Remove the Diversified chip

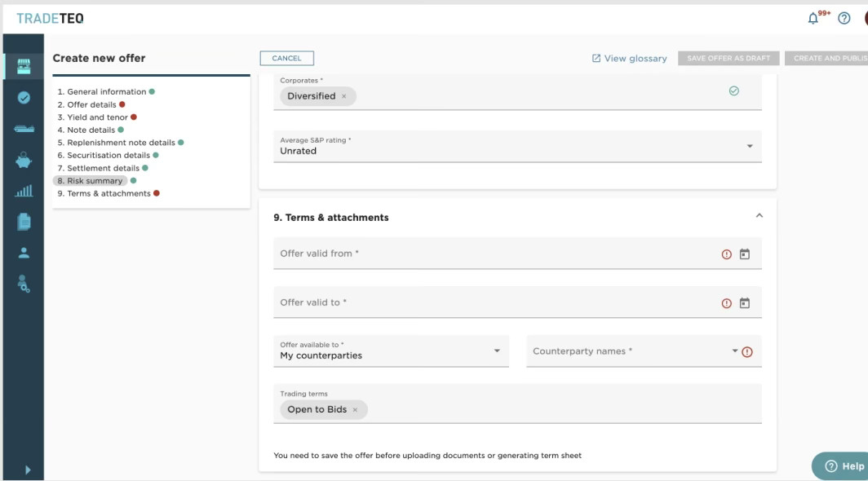click(x=343, y=96)
